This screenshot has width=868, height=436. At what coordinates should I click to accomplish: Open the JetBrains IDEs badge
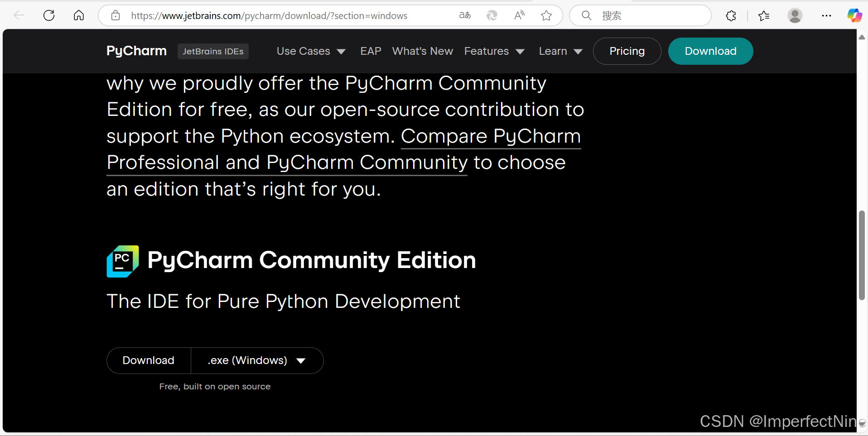coord(213,51)
